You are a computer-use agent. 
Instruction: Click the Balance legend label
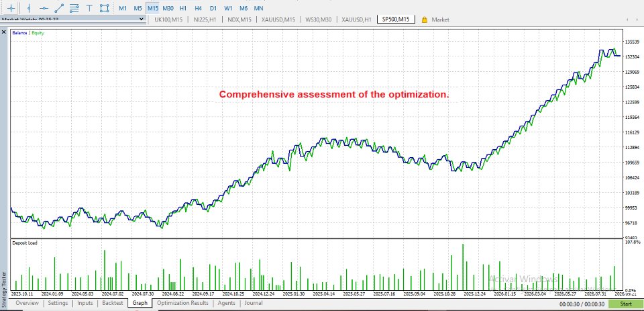pyautogui.click(x=19, y=33)
